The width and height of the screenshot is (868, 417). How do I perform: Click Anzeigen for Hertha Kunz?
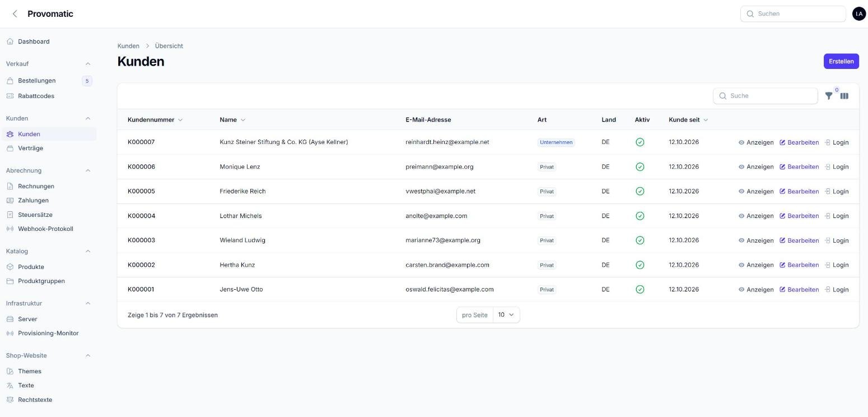point(756,265)
